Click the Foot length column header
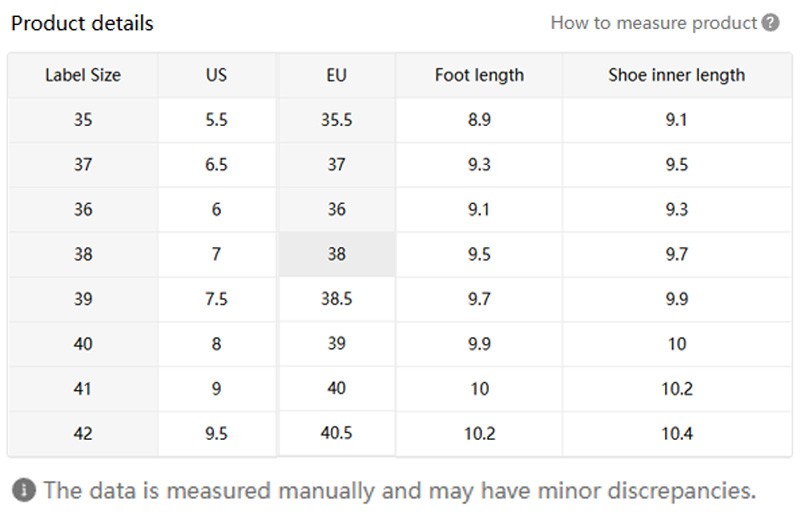This screenshot has height=524, width=800. tap(479, 75)
